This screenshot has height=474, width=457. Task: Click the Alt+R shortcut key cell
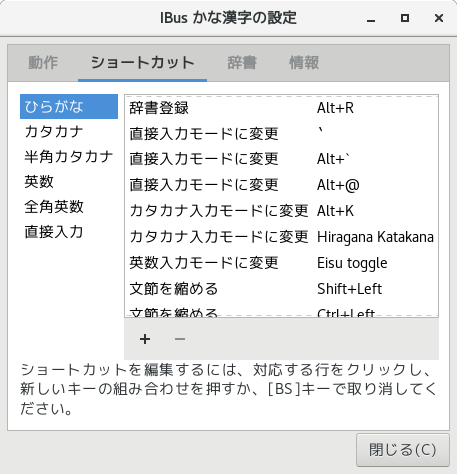(x=335, y=108)
